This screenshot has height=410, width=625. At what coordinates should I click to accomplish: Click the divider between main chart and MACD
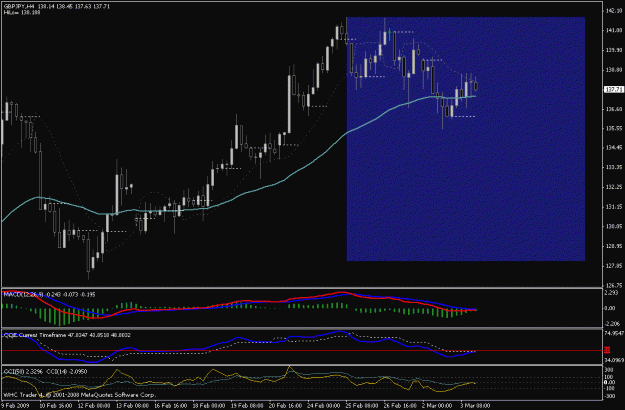302,288
